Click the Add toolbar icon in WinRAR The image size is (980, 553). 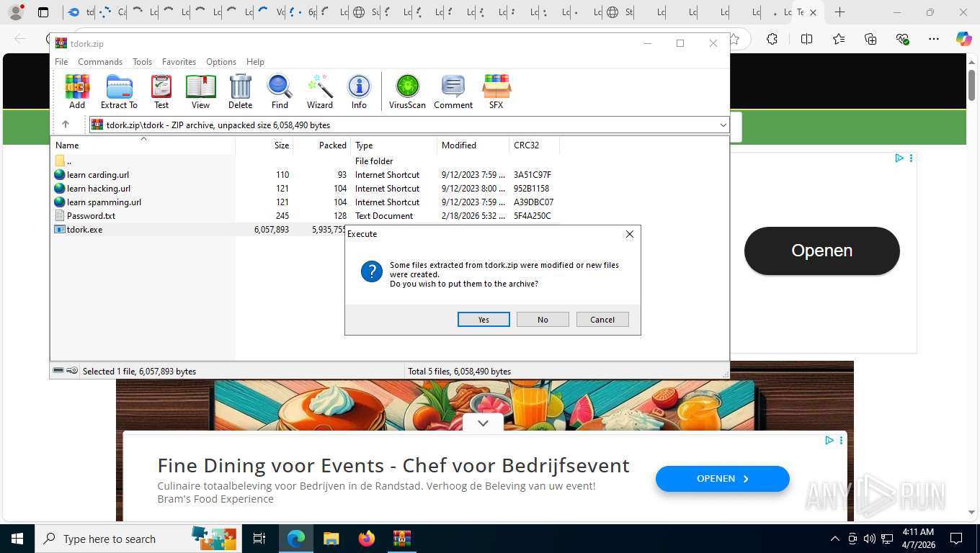tap(77, 91)
